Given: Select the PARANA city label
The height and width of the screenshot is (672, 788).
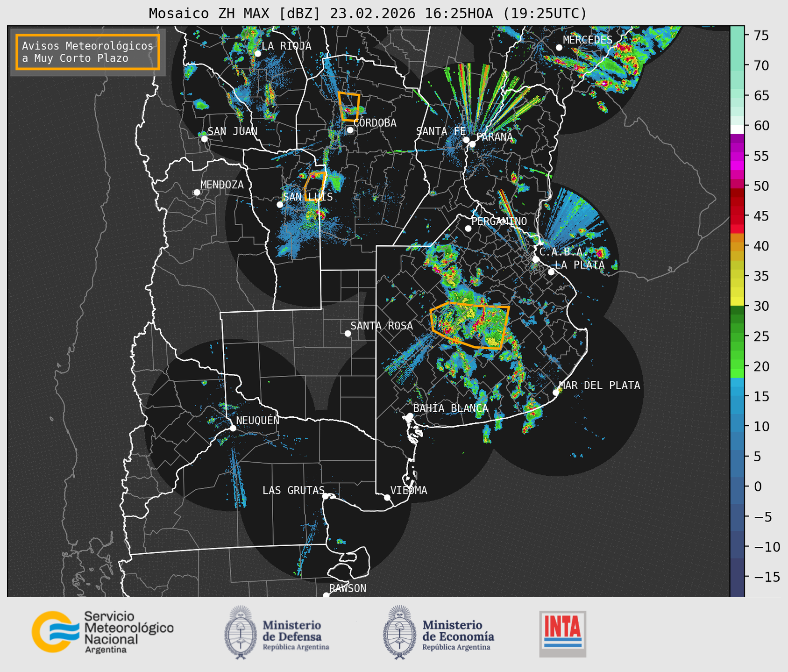Looking at the screenshot, I should click(494, 137).
